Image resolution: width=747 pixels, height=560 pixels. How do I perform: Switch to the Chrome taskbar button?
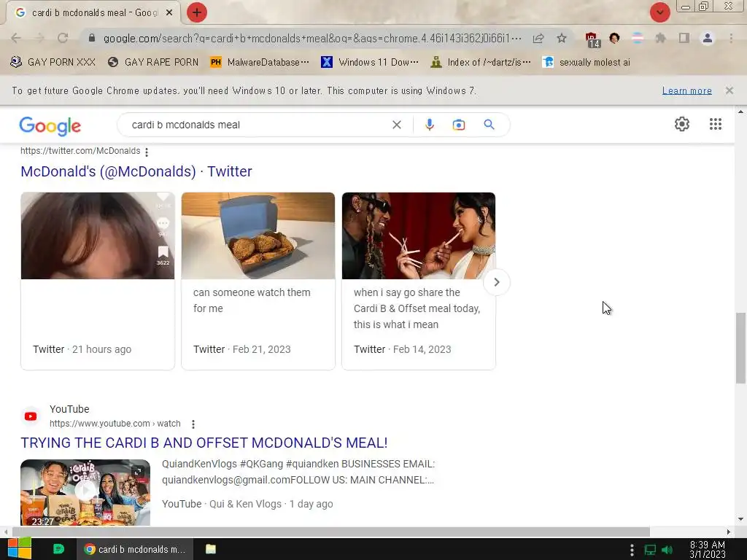tap(134, 549)
